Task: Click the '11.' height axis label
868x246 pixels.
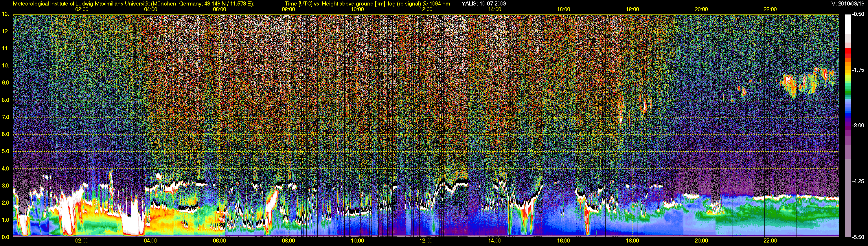Action: [x=5, y=49]
